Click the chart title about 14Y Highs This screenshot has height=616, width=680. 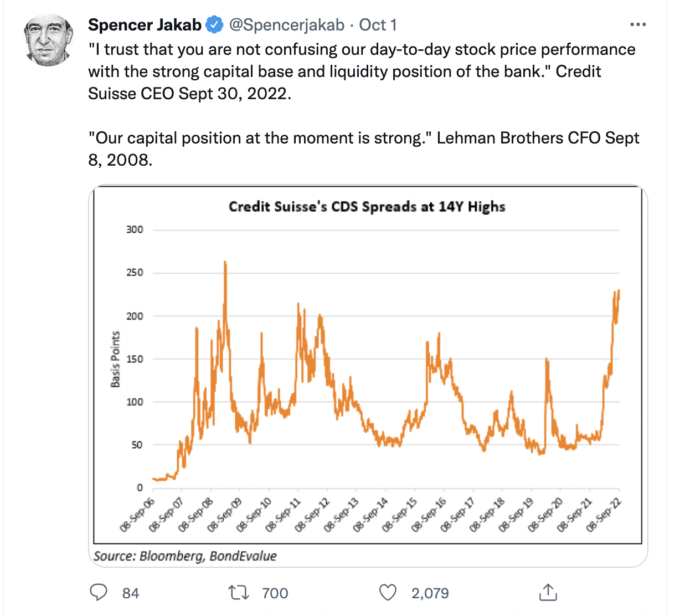[x=367, y=207]
